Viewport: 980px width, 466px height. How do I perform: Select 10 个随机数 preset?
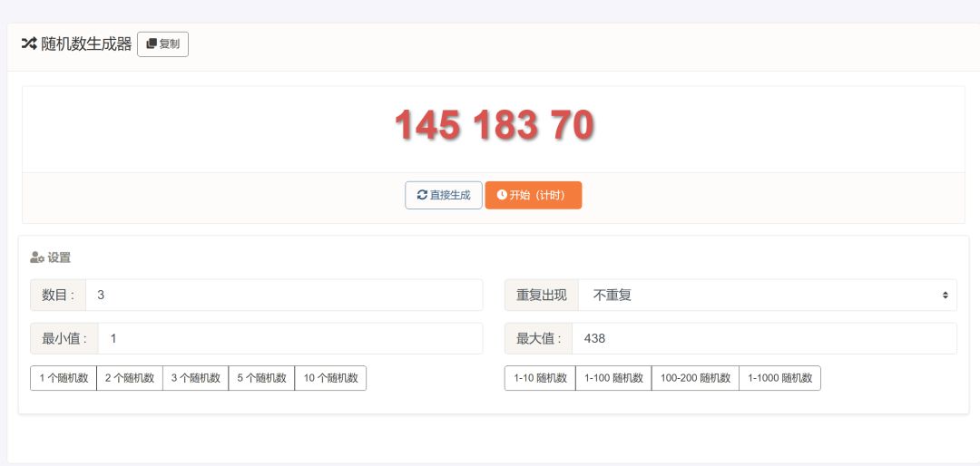(330, 378)
